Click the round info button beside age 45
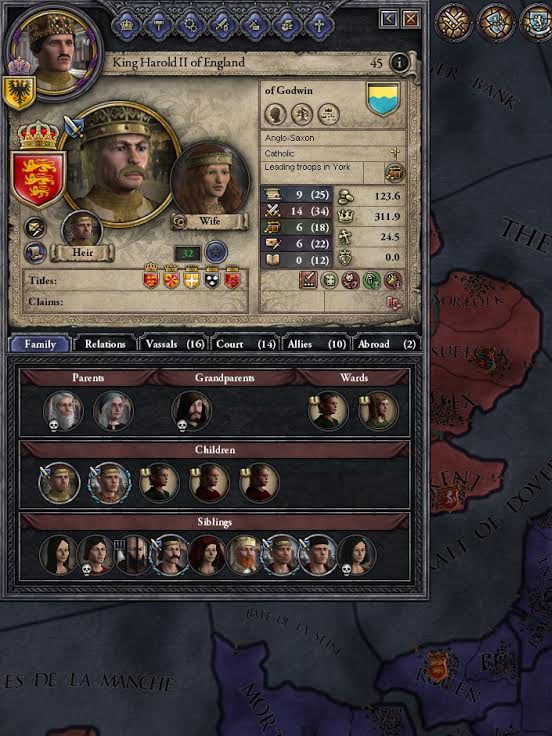The width and height of the screenshot is (552, 736). pos(399,62)
